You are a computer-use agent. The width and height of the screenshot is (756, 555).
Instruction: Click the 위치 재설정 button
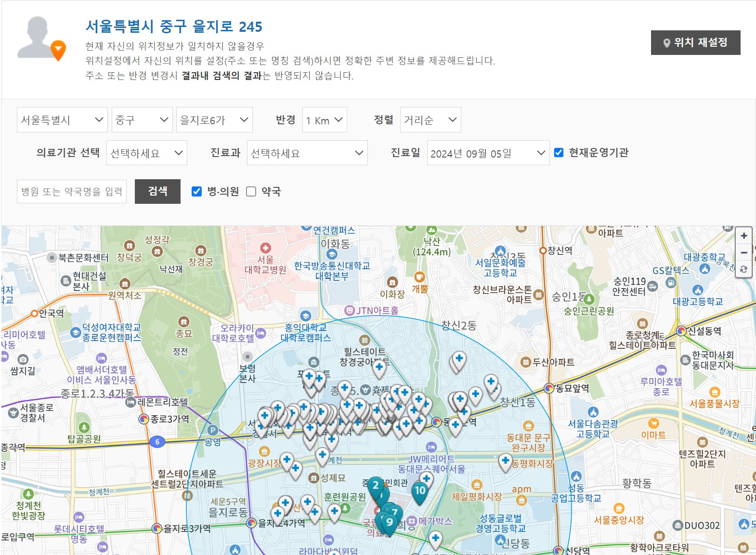695,42
